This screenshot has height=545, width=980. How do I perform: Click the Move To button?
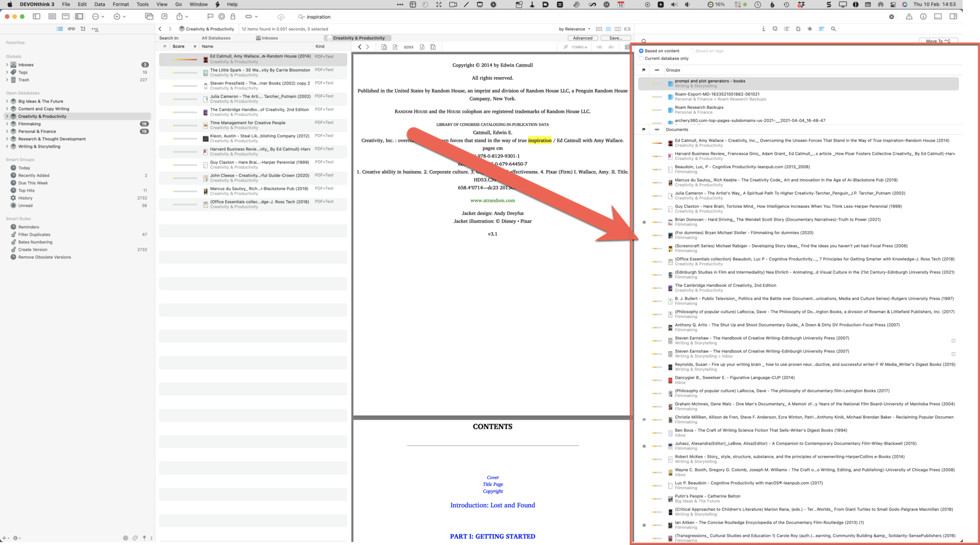pyautogui.click(x=938, y=41)
